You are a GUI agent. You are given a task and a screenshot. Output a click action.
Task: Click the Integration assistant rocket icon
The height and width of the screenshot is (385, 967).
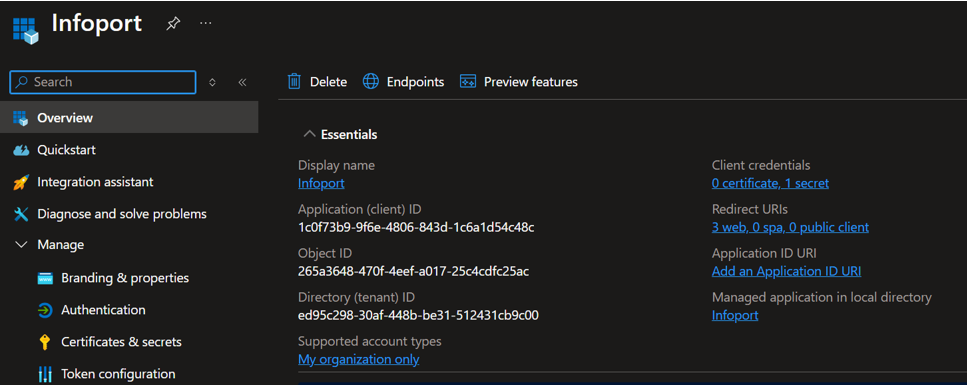[21, 183]
